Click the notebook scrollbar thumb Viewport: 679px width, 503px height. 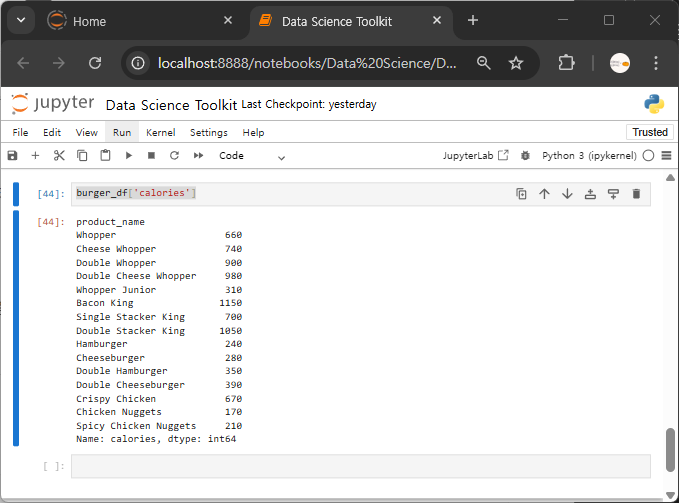670,449
